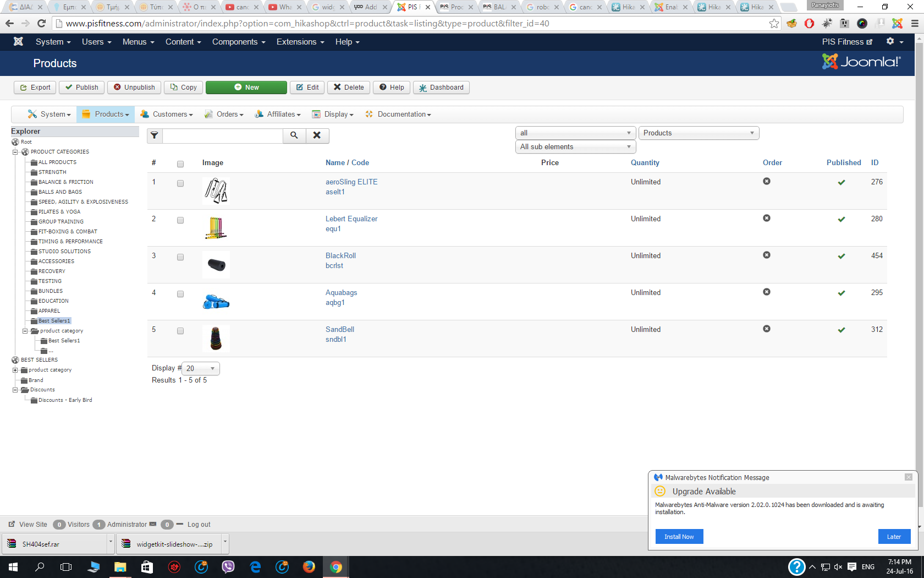Click the order icon for SandBell
Image resolution: width=924 pixels, height=578 pixels.
[767, 329]
